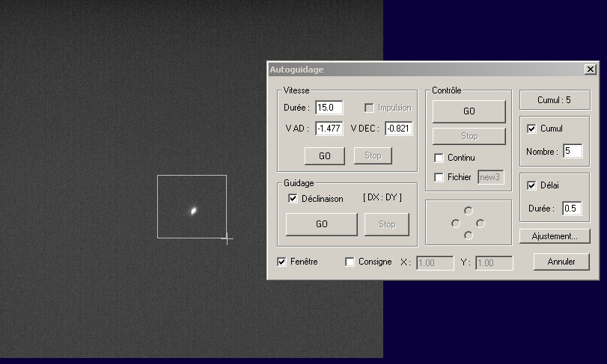Click the Nombre input field
607x364 pixels.
tap(573, 151)
